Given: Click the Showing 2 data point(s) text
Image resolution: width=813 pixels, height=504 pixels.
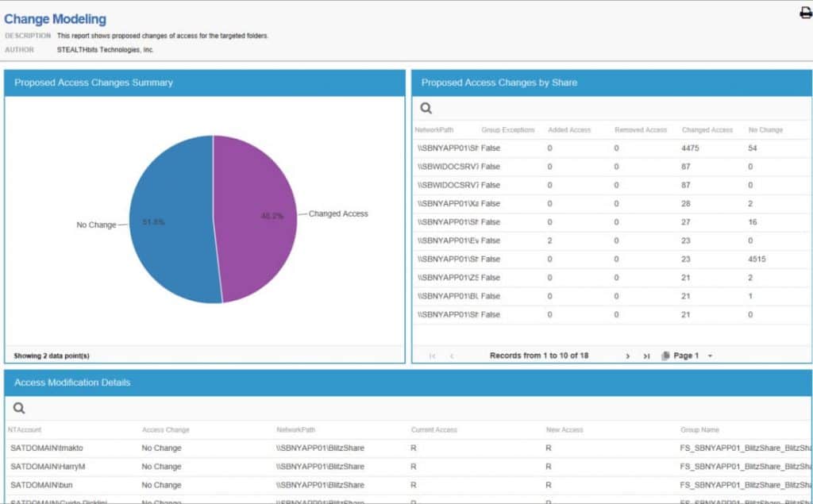Looking at the screenshot, I should click(52, 356).
